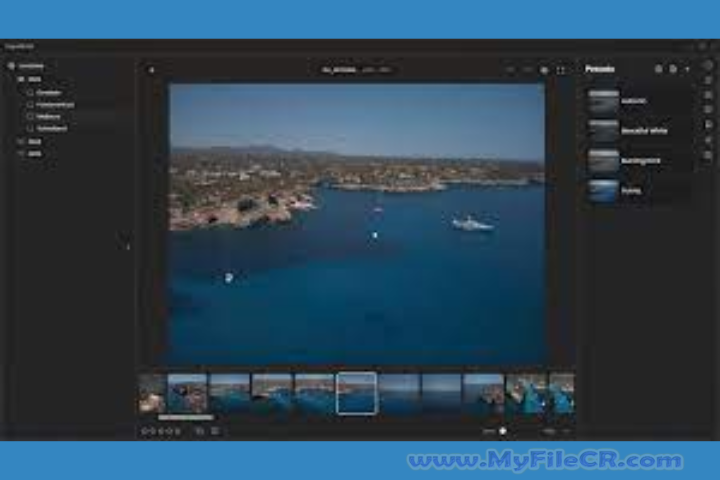Image resolution: width=720 pixels, height=480 pixels.
Task: Click the Presets panel title
Action: click(x=600, y=69)
